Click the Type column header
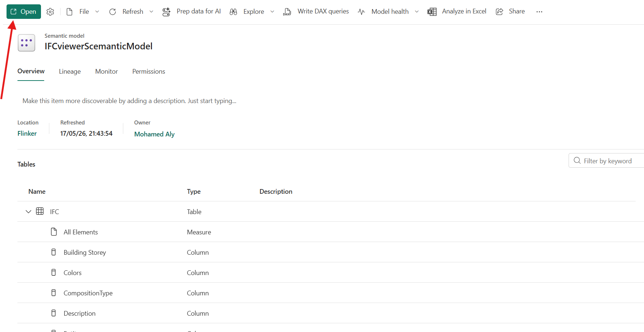The width and height of the screenshot is (644, 332). pyautogui.click(x=194, y=192)
